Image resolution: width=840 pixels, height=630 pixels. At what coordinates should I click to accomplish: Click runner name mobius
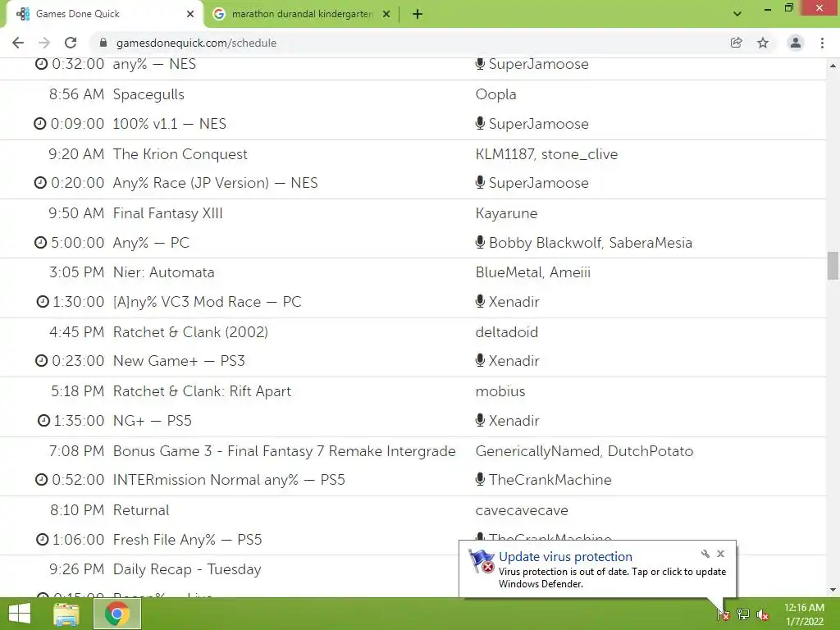pyautogui.click(x=500, y=391)
